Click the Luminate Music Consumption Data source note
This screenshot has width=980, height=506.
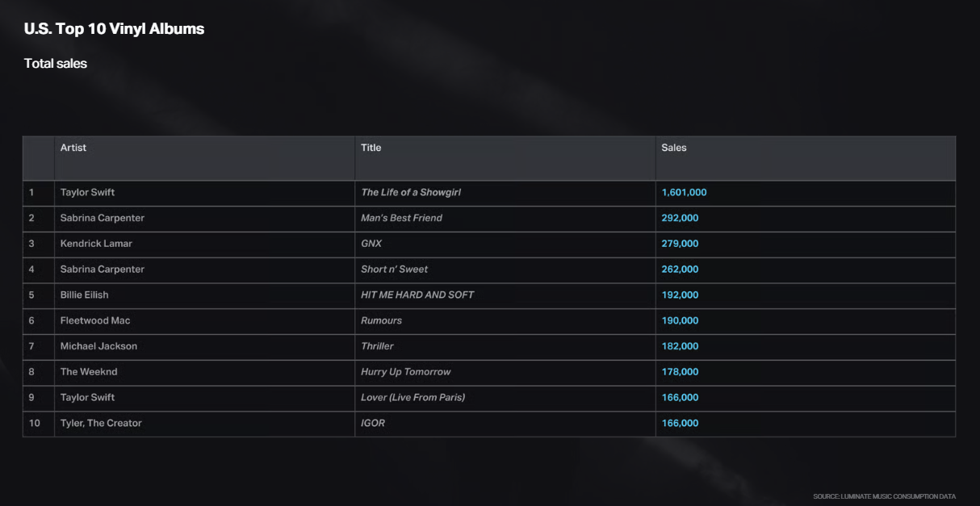[884, 497]
